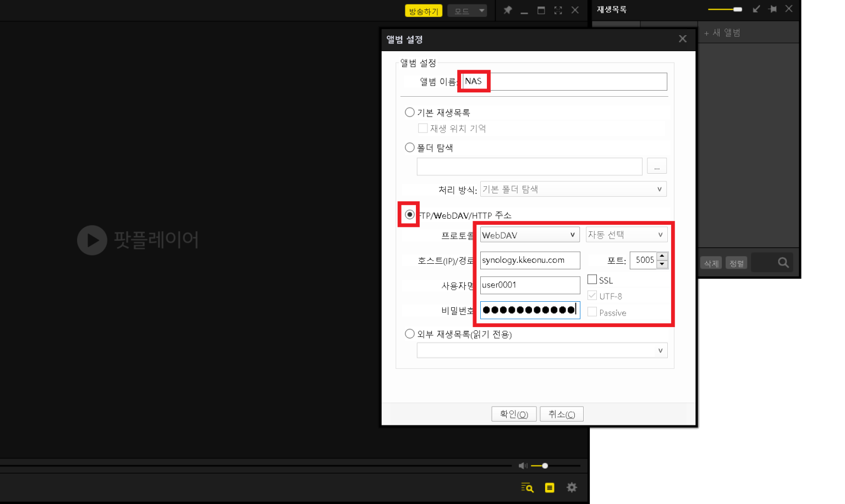Image resolution: width=845 pixels, height=504 pixels.
Task: Click the host field with synology.kkeonu.com
Action: click(x=530, y=260)
